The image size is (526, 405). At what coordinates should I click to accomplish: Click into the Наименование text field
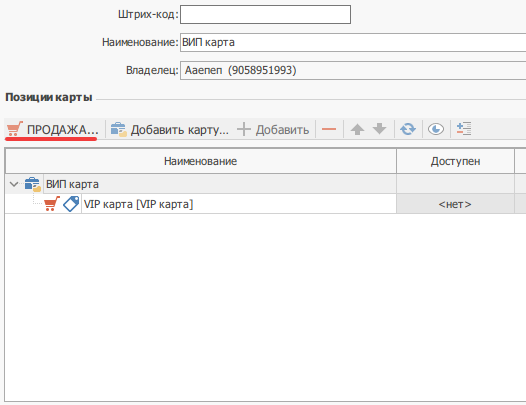tap(353, 42)
